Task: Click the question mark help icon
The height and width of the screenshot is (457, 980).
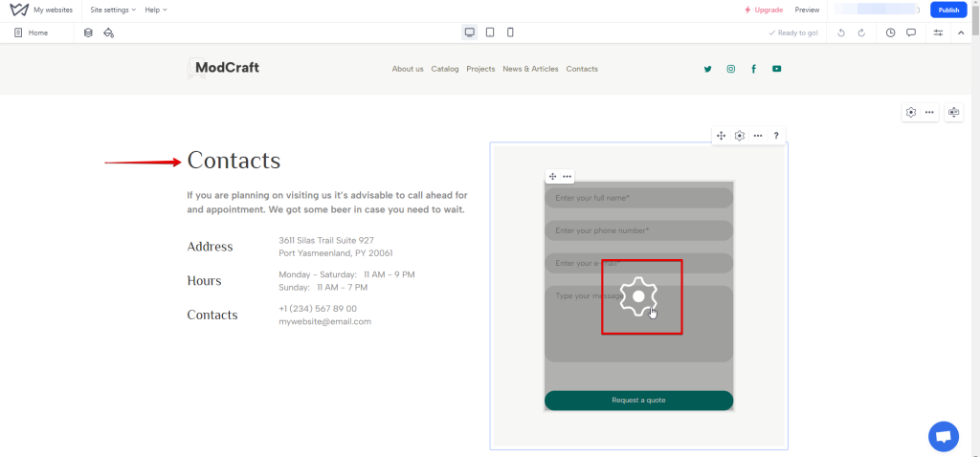Action: pyautogui.click(x=775, y=136)
